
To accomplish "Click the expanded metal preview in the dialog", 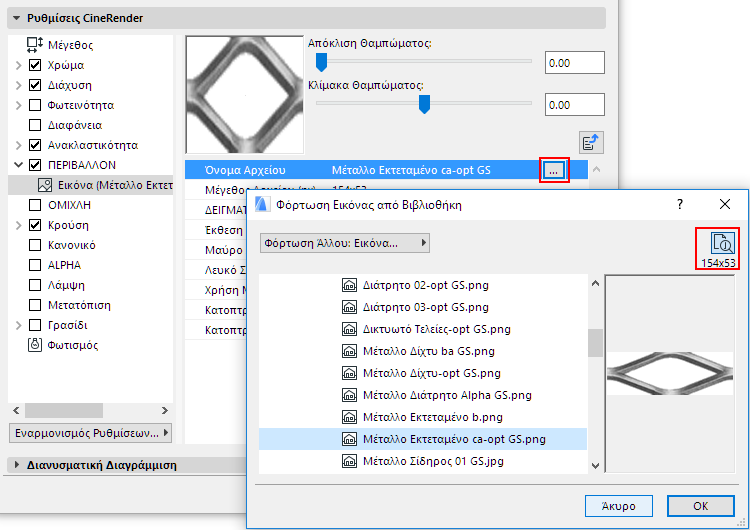I will pyautogui.click(x=670, y=374).
